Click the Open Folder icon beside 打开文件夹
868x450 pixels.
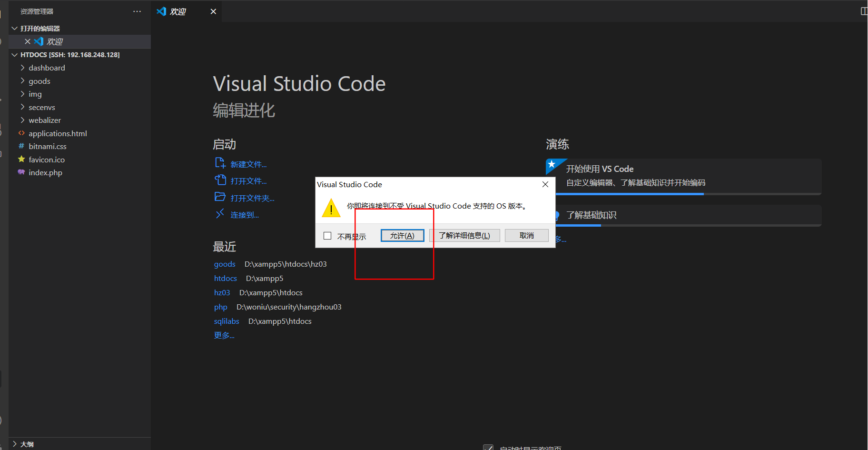click(220, 197)
